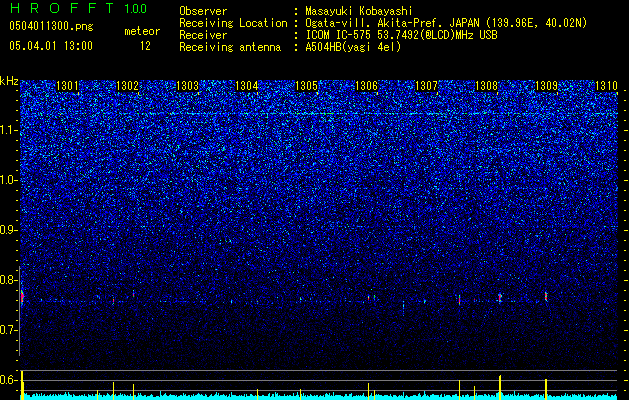Click the 1310 time marker
629x400 pixels.
pos(606,86)
